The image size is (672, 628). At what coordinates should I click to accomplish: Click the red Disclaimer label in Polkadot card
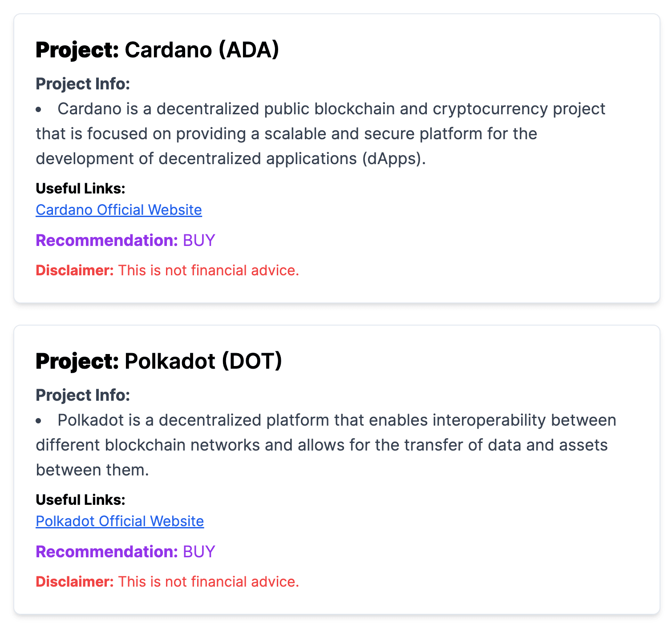tap(75, 582)
